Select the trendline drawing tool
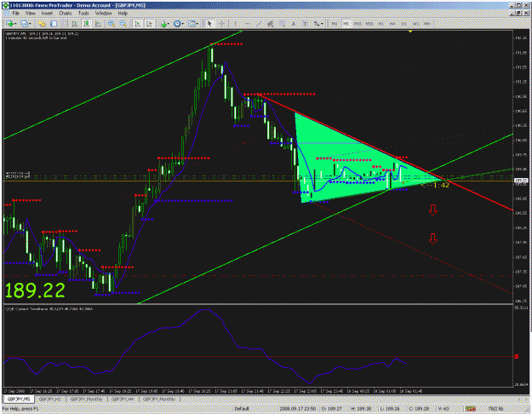The width and height of the screenshot is (532, 414). coord(259,24)
